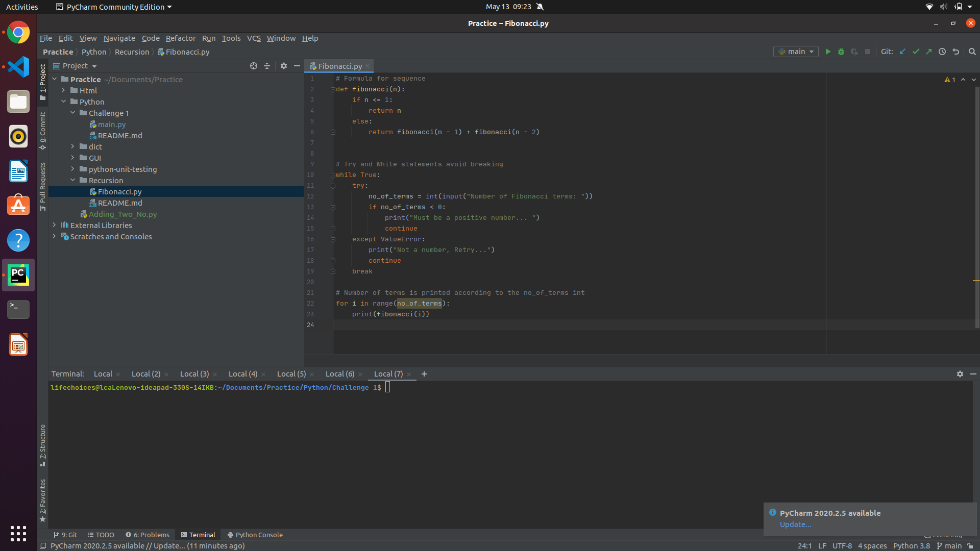Click the Update... link in notification

click(795, 524)
